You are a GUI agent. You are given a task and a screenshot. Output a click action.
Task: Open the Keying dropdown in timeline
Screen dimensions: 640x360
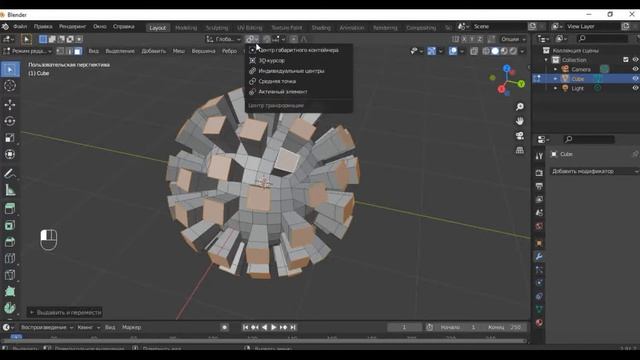click(x=89, y=327)
